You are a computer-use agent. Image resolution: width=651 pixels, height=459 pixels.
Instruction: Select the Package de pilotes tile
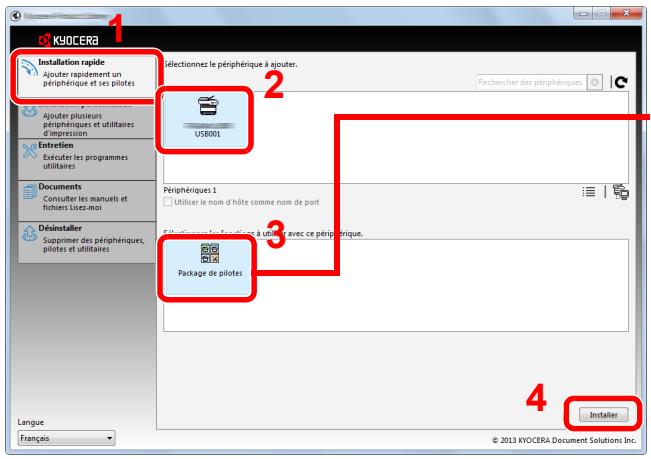(x=208, y=268)
